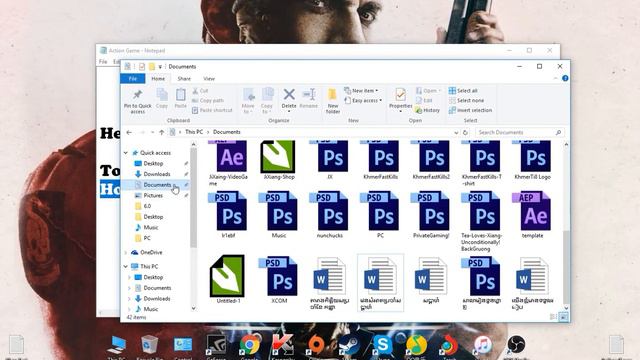Click the iTunes desktop shortcut
This screenshot has width=640, height=360.
(x=482, y=346)
